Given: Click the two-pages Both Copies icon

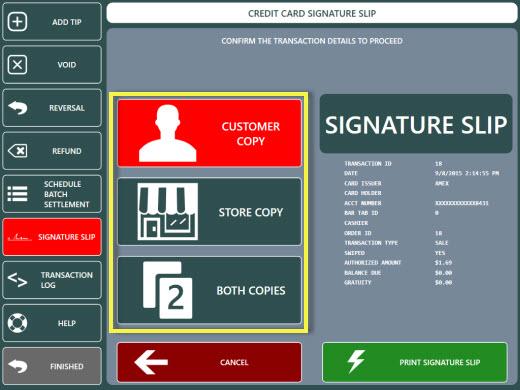Looking at the screenshot, I should [x=168, y=290].
